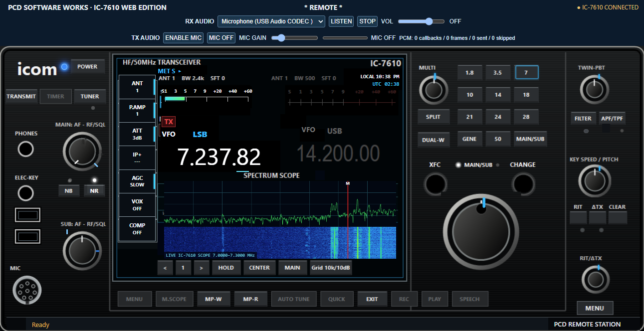Toggle DUAL-W dual watch

tap(433, 140)
